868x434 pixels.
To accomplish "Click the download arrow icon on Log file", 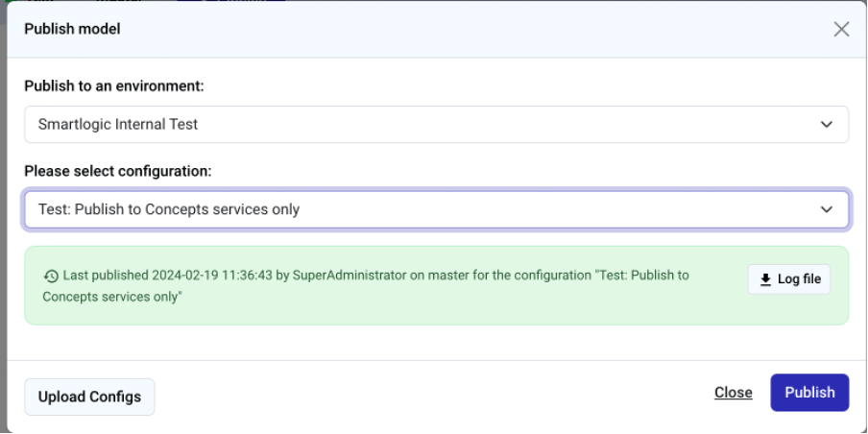I will [765, 279].
